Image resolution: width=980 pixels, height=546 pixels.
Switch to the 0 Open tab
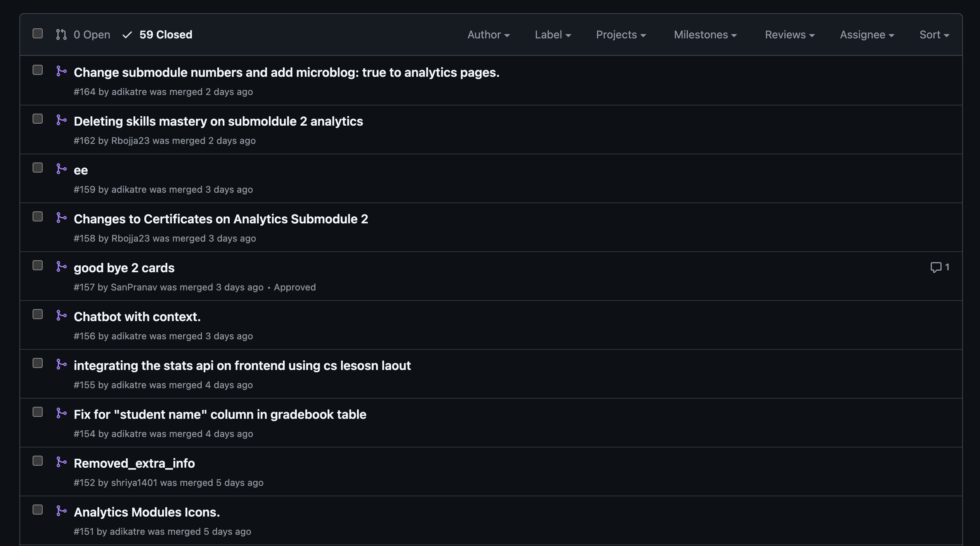click(92, 35)
